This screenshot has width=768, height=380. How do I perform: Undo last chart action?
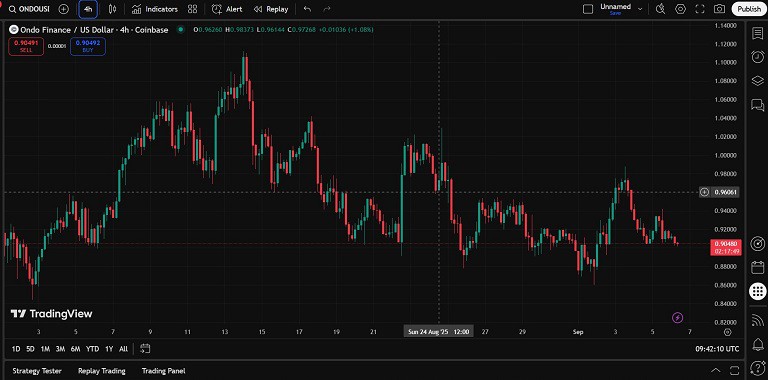point(307,9)
